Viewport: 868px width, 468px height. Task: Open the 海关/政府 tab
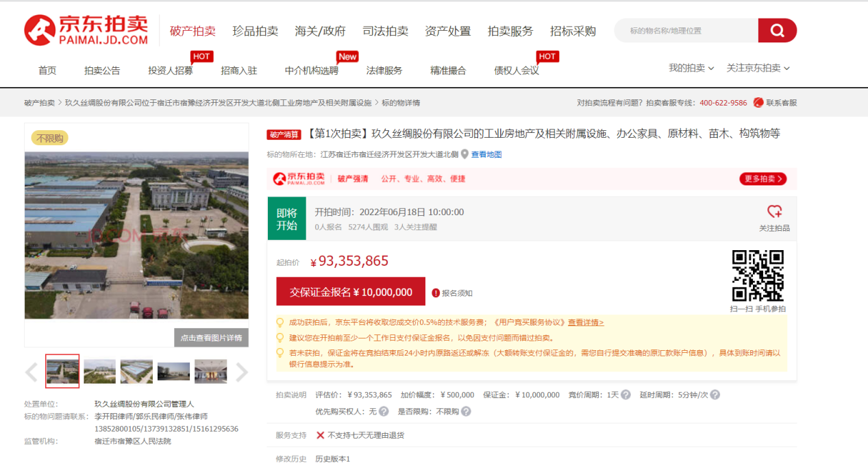[x=321, y=31]
